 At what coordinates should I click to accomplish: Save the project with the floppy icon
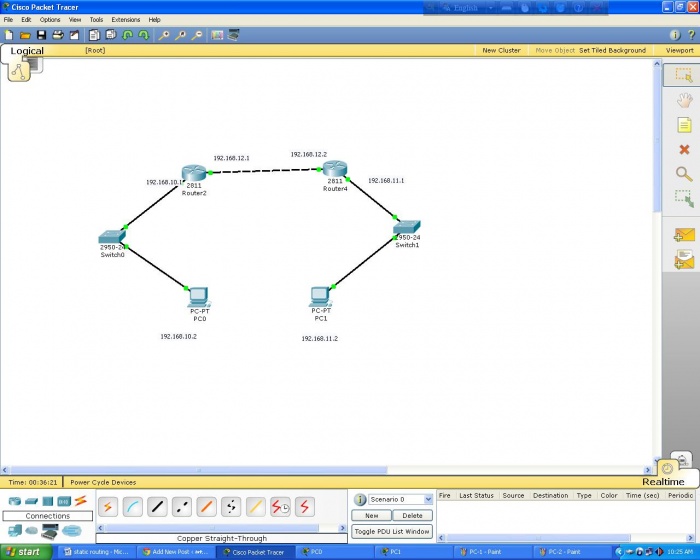[42, 35]
